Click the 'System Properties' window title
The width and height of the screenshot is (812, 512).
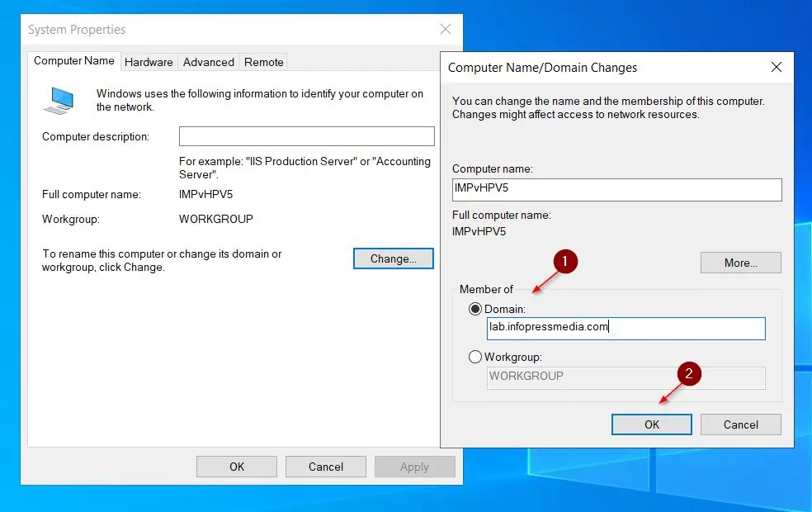click(x=77, y=30)
